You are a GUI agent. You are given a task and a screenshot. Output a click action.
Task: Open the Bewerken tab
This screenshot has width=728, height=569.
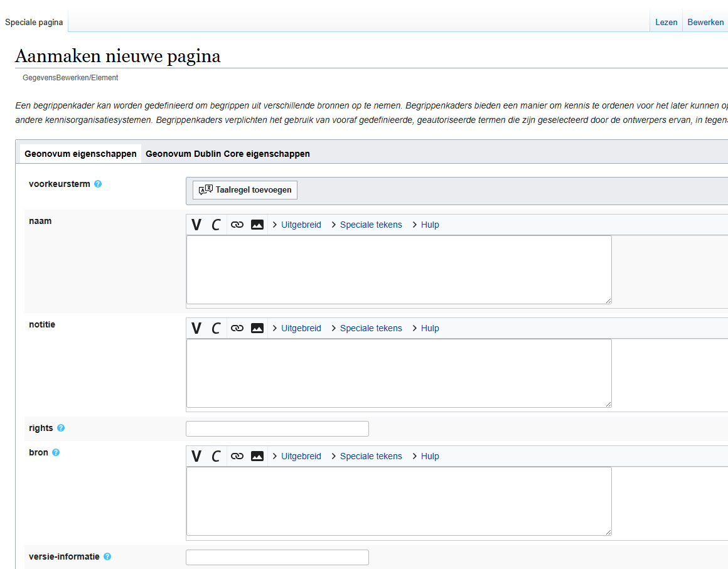click(x=705, y=22)
